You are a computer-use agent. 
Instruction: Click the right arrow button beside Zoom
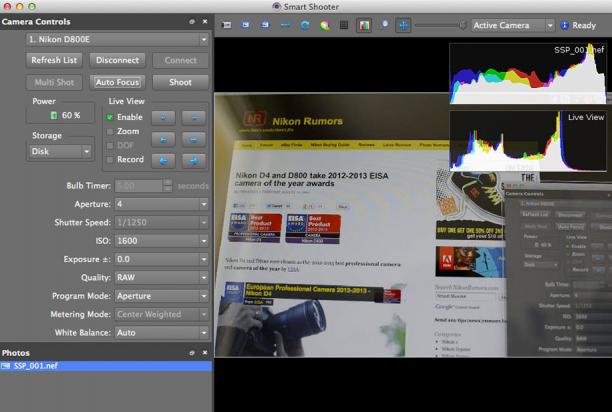click(x=194, y=139)
